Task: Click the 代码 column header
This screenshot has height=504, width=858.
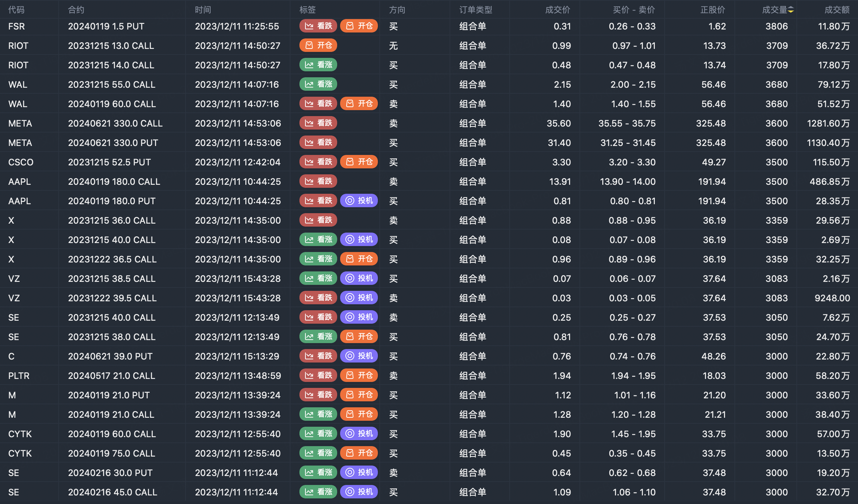Action: 16,10
